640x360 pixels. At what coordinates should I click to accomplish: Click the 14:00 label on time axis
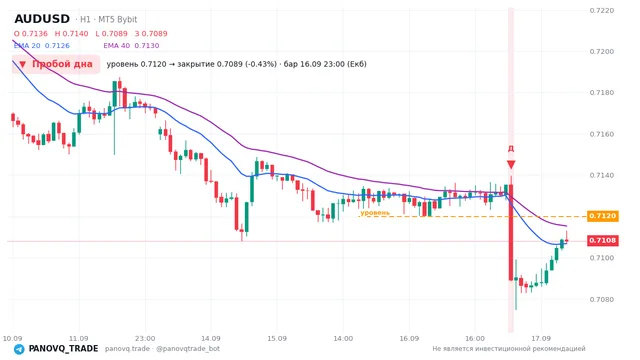pyautogui.click(x=343, y=338)
